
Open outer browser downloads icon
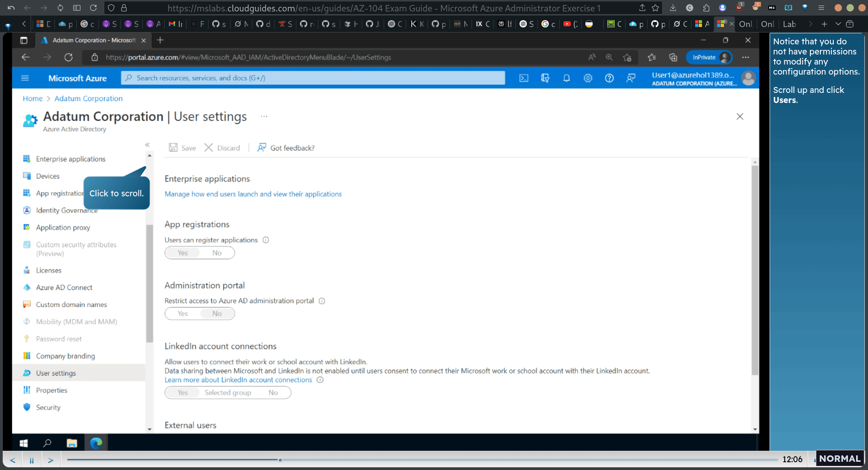tap(673, 8)
